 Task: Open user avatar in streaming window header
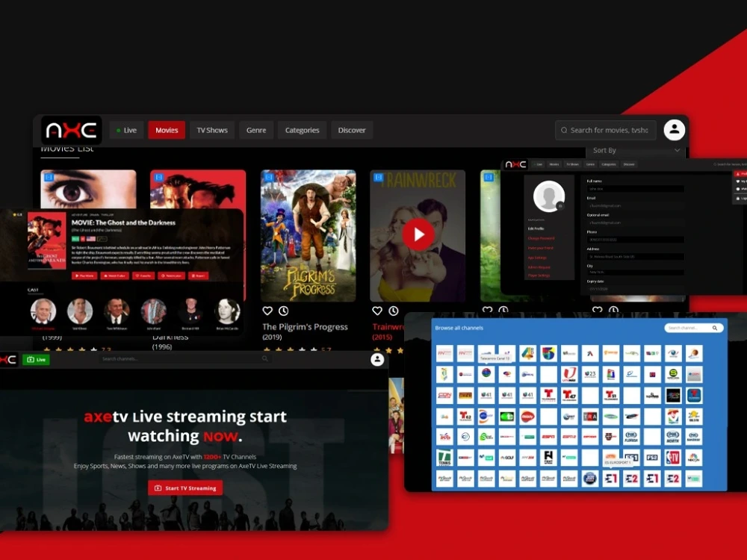click(x=377, y=360)
